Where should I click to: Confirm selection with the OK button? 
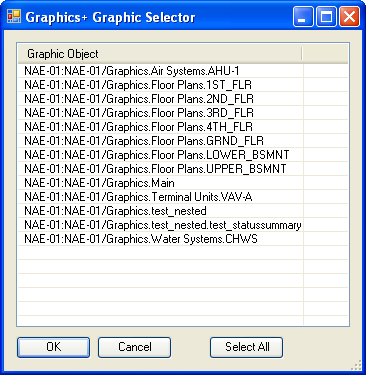pos(53,347)
